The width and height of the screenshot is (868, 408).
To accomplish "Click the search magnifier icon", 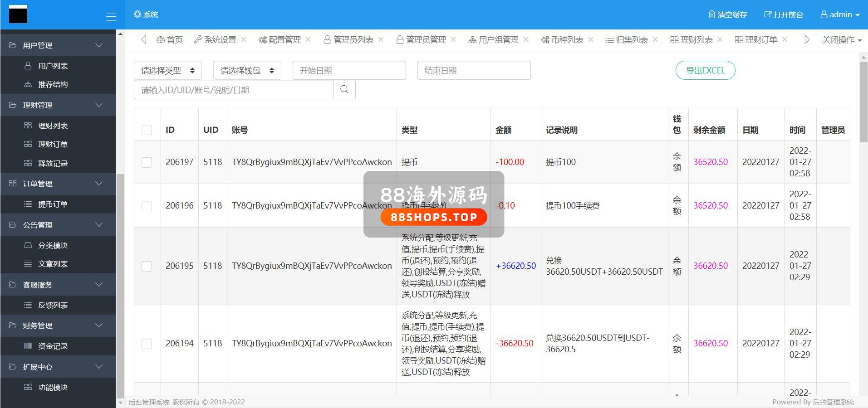I will [344, 89].
